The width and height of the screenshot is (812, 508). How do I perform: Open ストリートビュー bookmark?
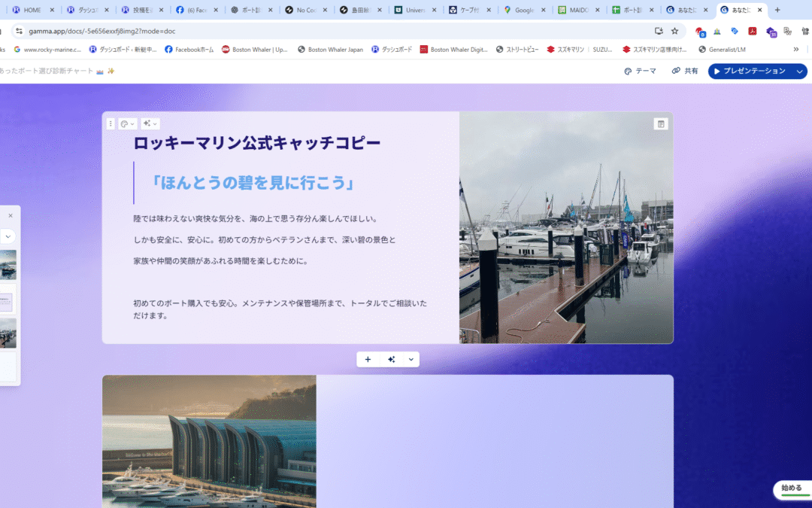pos(517,50)
